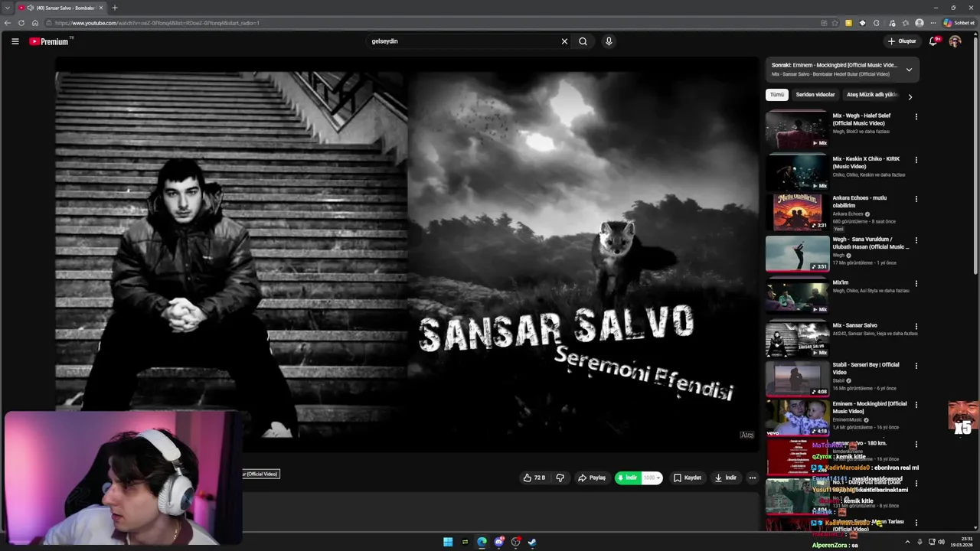Image resolution: width=980 pixels, height=551 pixels.
Task: Open Windows Start button on taskbar
Action: [448, 542]
